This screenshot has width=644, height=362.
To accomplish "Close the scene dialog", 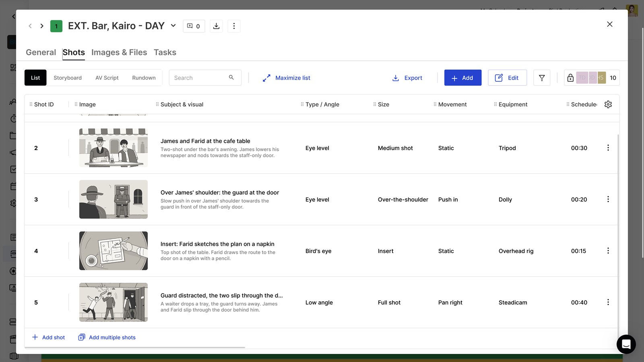I will [x=610, y=24].
